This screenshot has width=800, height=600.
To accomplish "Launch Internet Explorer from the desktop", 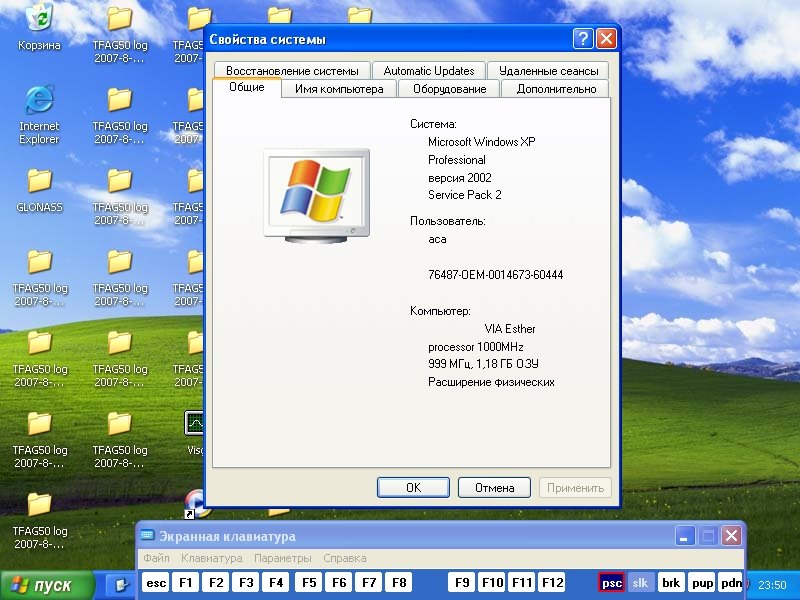I will coord(39,115).
